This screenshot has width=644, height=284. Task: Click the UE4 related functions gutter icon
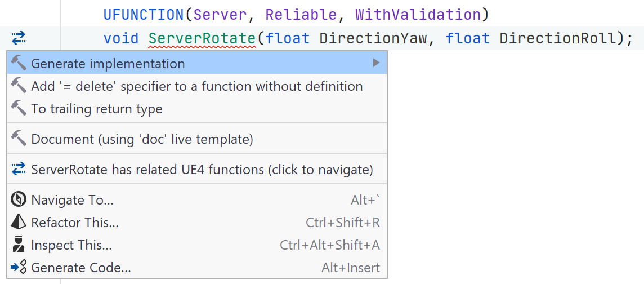tap(19, 38)
